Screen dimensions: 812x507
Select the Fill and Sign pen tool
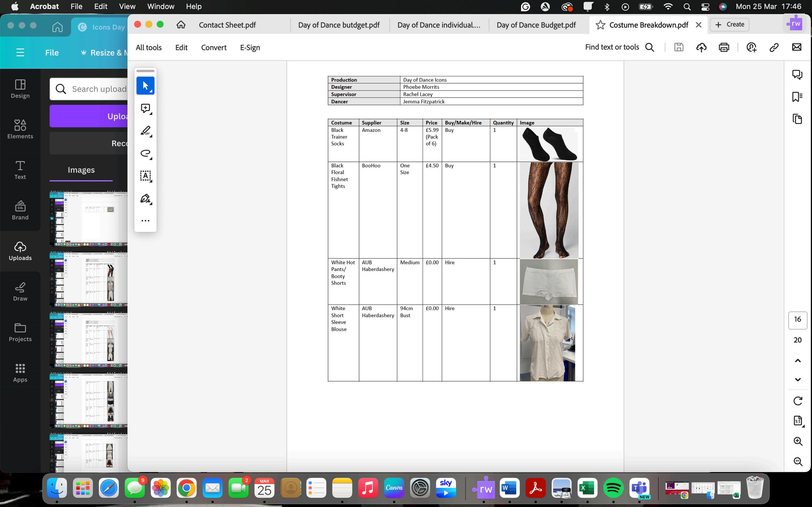point(145,198)
